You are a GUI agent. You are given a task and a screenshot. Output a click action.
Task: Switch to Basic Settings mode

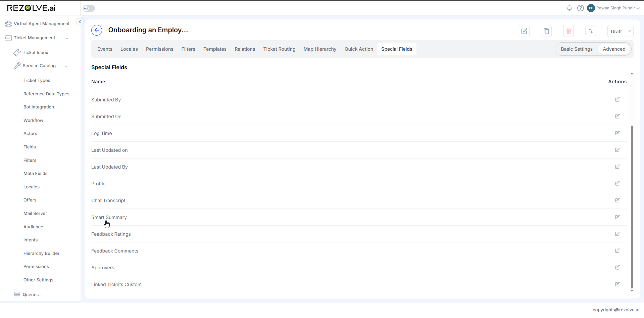tap(577, 49)
